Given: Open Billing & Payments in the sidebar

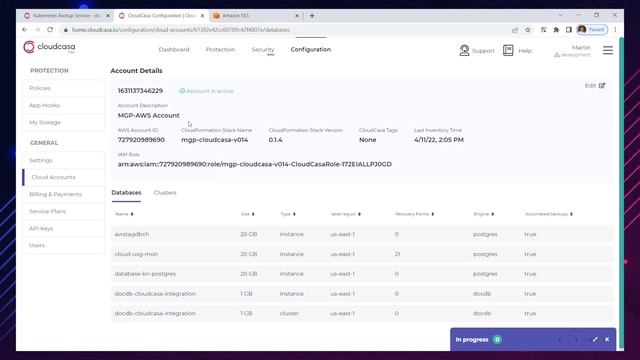Looking at the screenshot, I should 63,194.
